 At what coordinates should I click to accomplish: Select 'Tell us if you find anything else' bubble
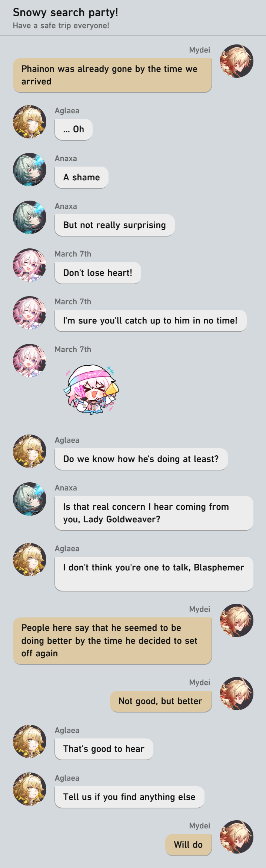[x=129, y=797]
